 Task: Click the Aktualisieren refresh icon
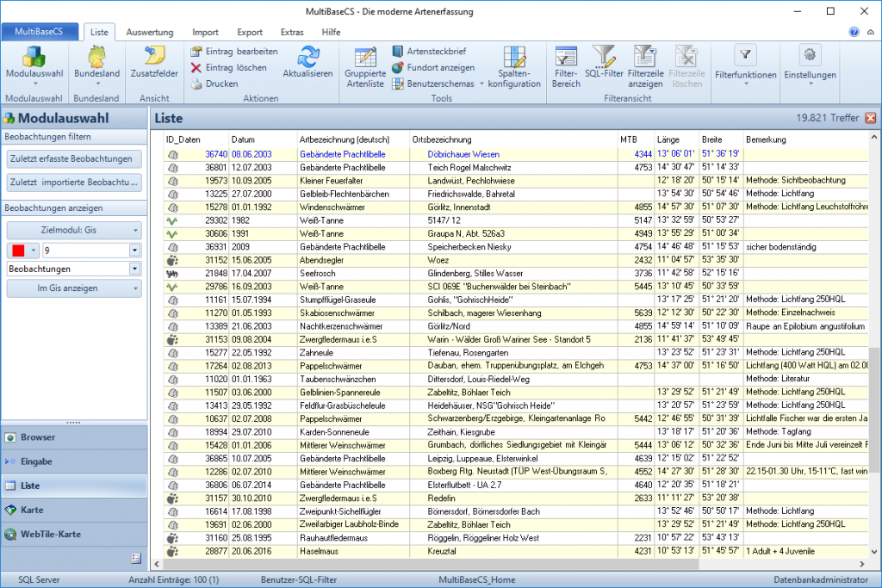coord(307,58)
